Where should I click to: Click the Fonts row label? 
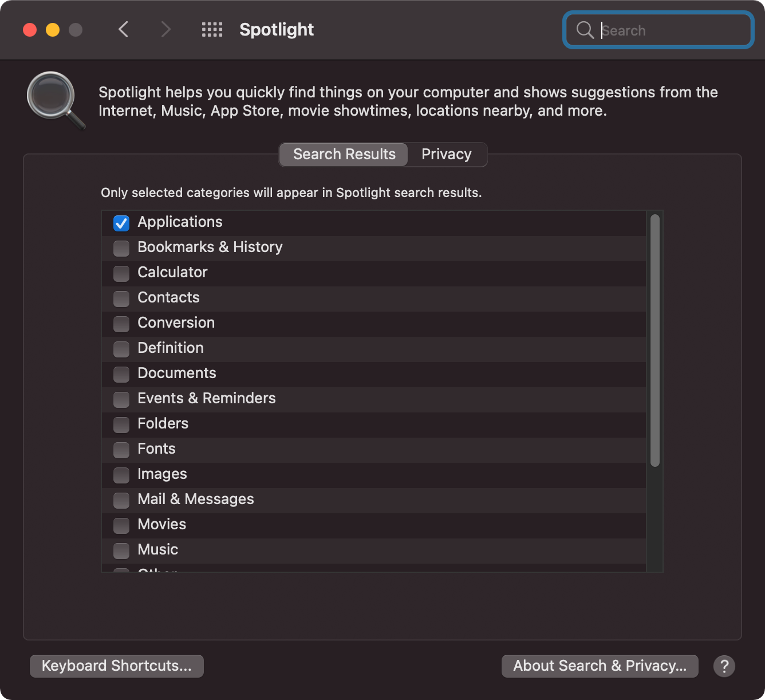tap(156, 449)
